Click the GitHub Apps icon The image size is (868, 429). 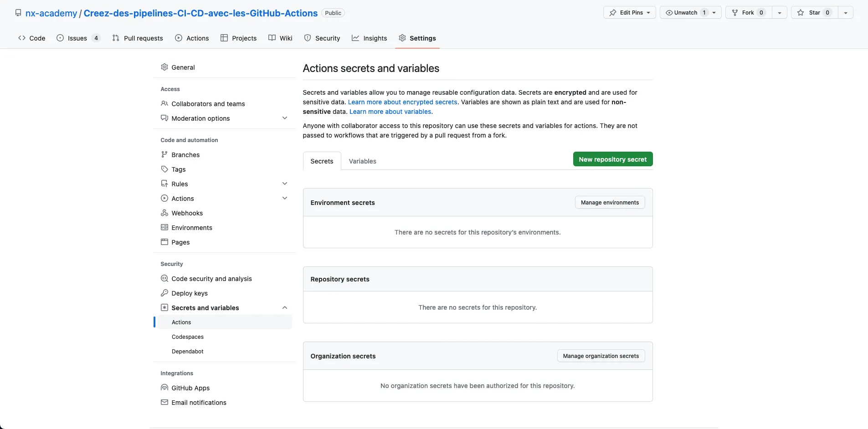tap(164, 388)
